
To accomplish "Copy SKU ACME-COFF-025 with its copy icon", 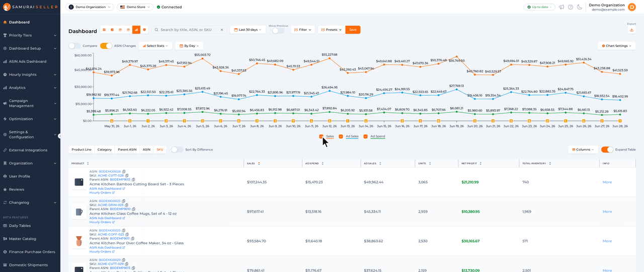I will (127, 235).
